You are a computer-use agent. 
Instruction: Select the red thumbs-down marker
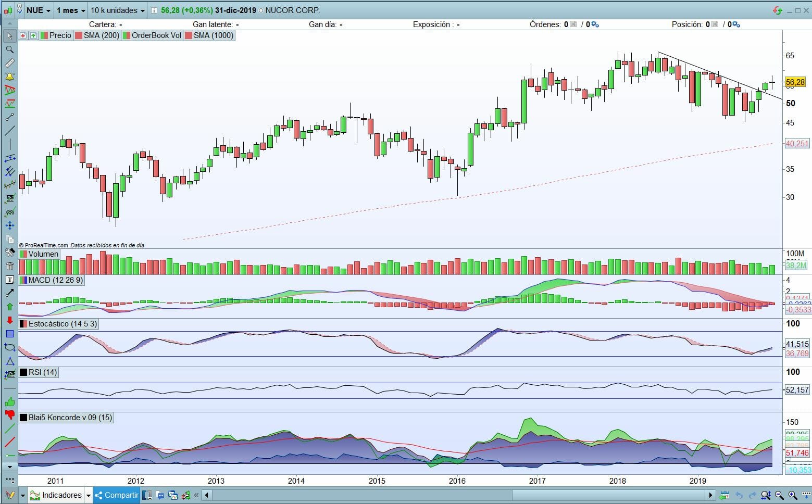[x=9, y=415]
